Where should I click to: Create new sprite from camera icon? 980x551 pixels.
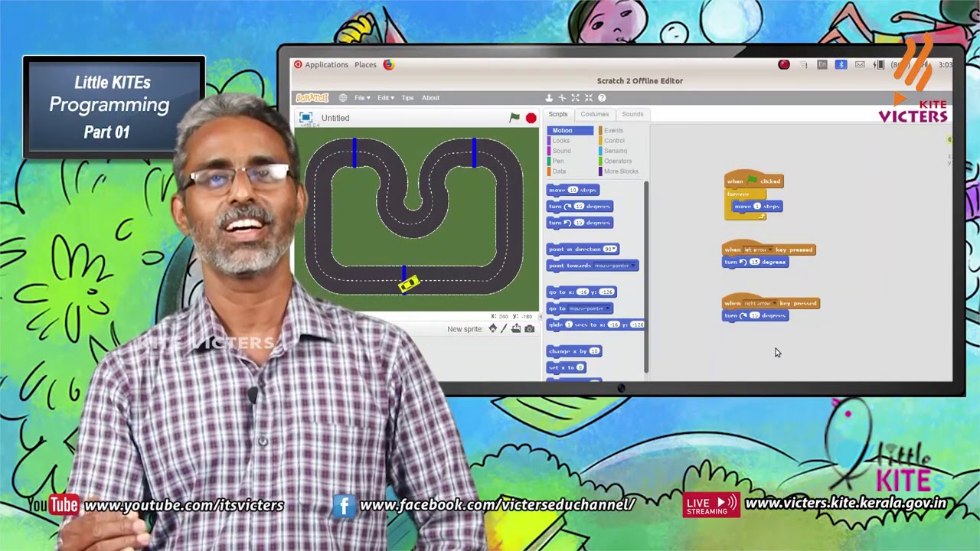point(529,329)
